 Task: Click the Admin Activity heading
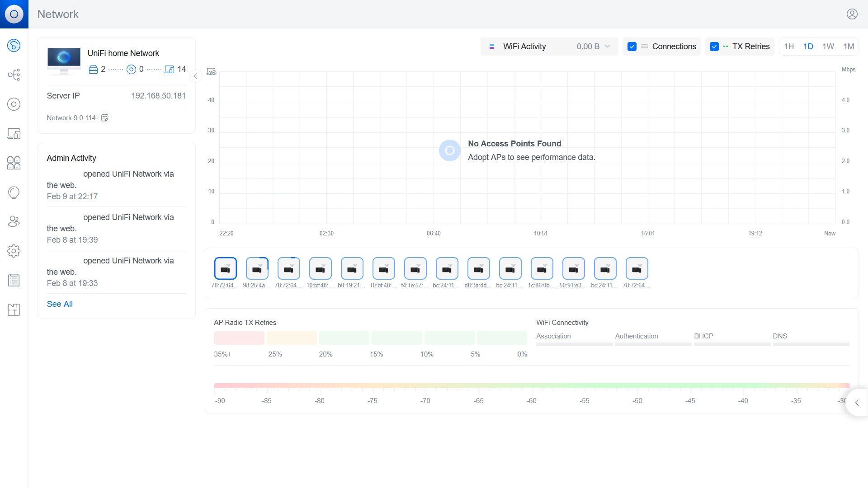coord(71,158)
